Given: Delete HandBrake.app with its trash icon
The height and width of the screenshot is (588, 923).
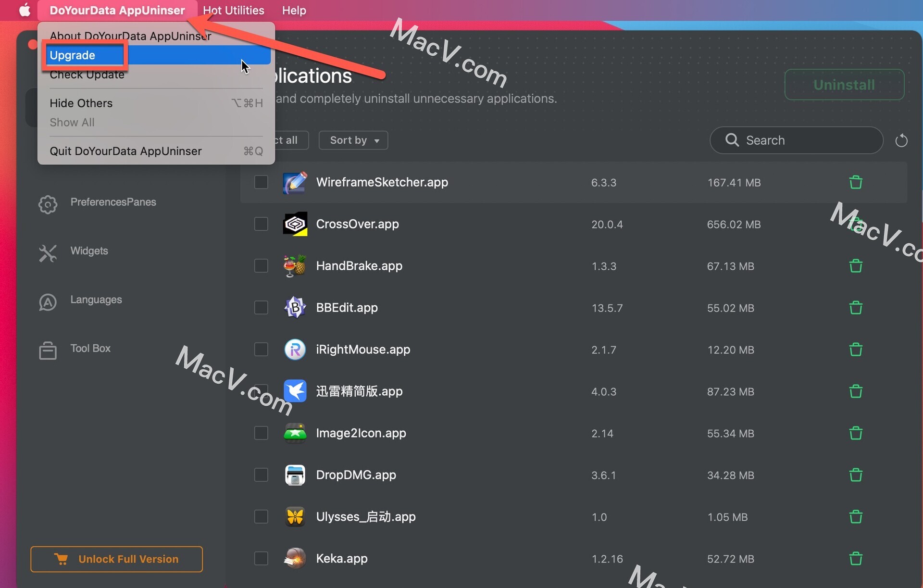Looking at the screenshot, I should [855, 266].
